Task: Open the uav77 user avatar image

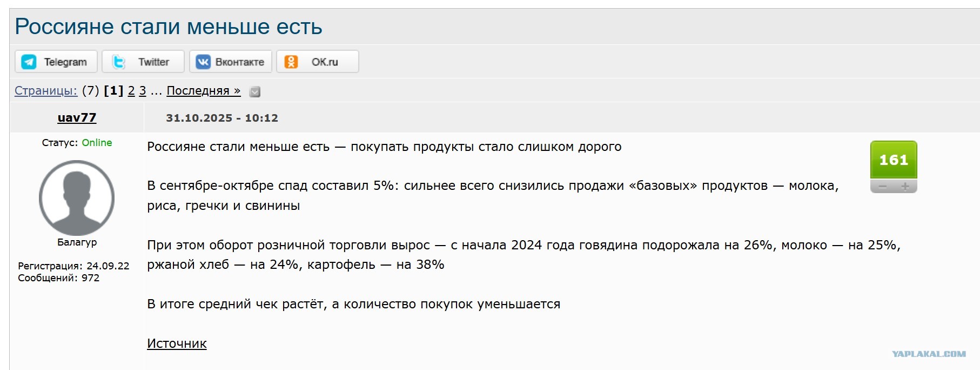Action: click(x=77, y=198)
